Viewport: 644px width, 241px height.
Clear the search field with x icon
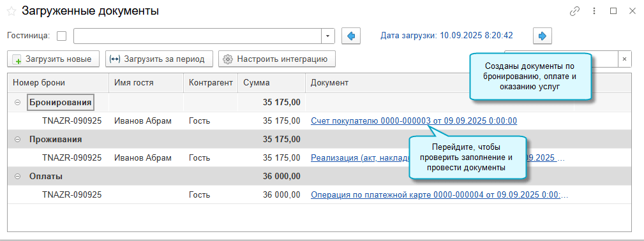tap(624, 59)
